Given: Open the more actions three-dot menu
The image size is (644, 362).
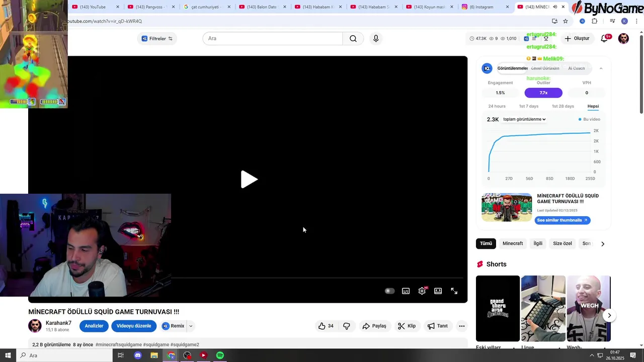Looking at the screenshot, I should pos(461,326).
